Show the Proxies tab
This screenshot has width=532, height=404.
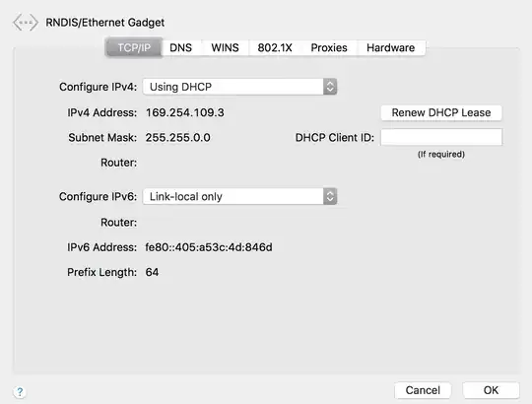pyautogui.click(x=329, y=48)
